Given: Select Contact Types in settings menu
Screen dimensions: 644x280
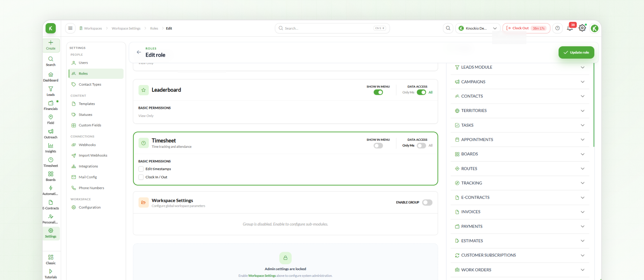Looking at the screenshot, I should click(96, 84).
